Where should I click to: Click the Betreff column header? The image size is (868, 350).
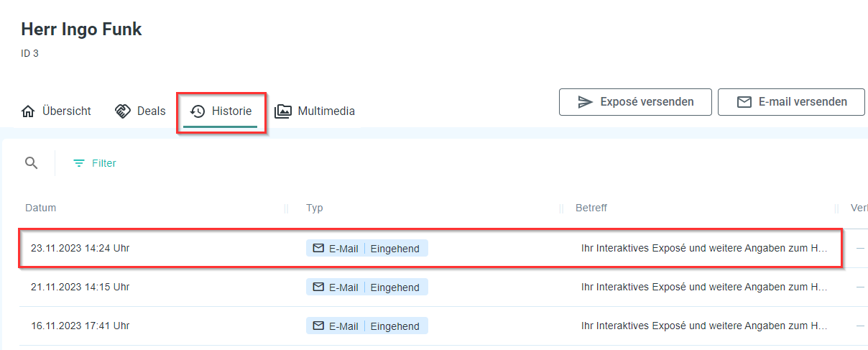[591, 208]
